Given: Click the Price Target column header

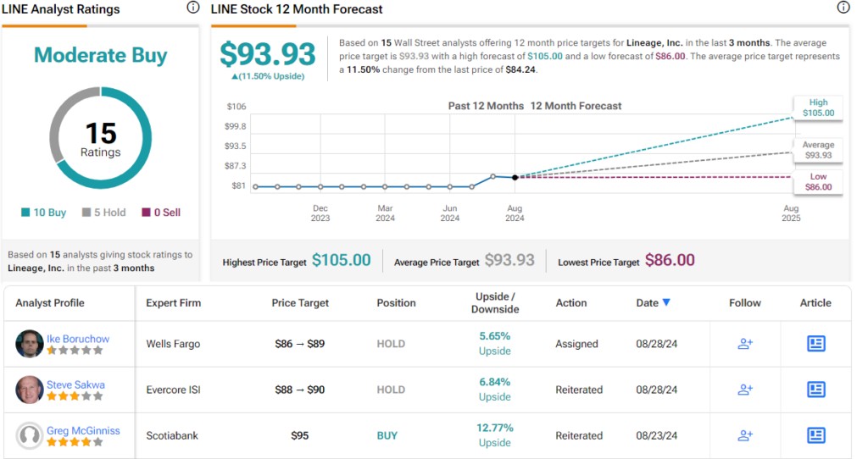Looking at the screenshot, I should pyautogui.click(x=300, y=303).
